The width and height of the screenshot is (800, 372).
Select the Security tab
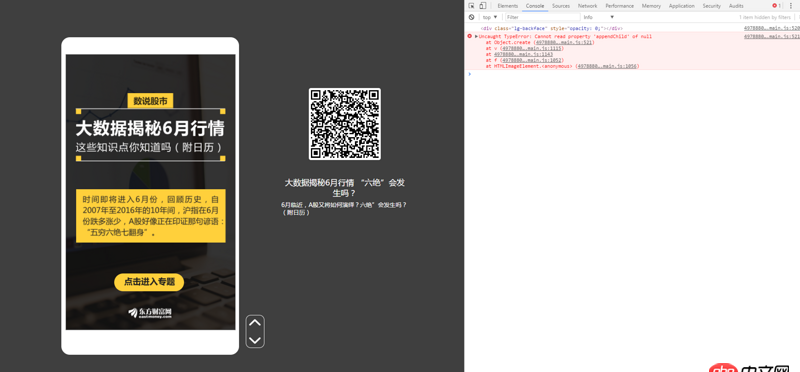click(711, 6)
